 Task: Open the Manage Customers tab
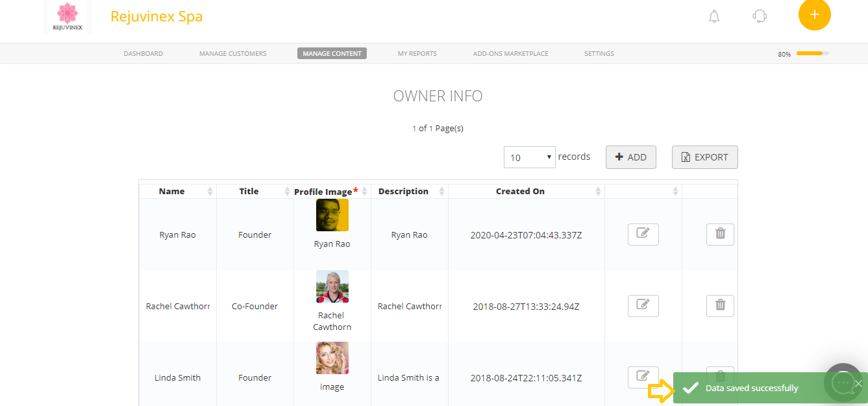pos(233,53)
